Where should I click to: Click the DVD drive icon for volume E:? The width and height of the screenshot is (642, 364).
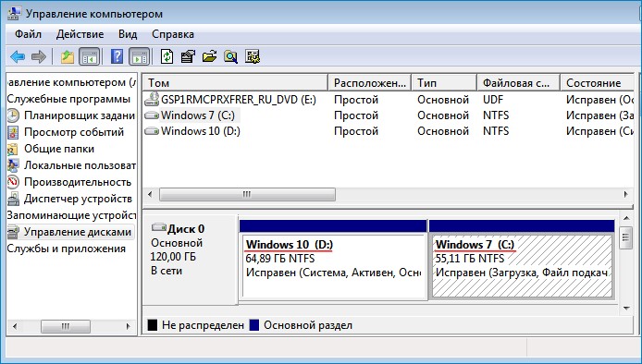point(152,99)
